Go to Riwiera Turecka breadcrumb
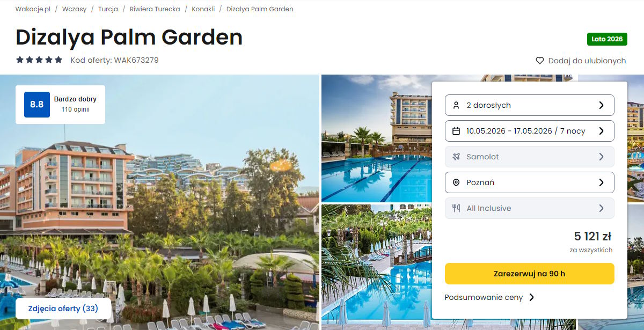 [x=155, y=9]
